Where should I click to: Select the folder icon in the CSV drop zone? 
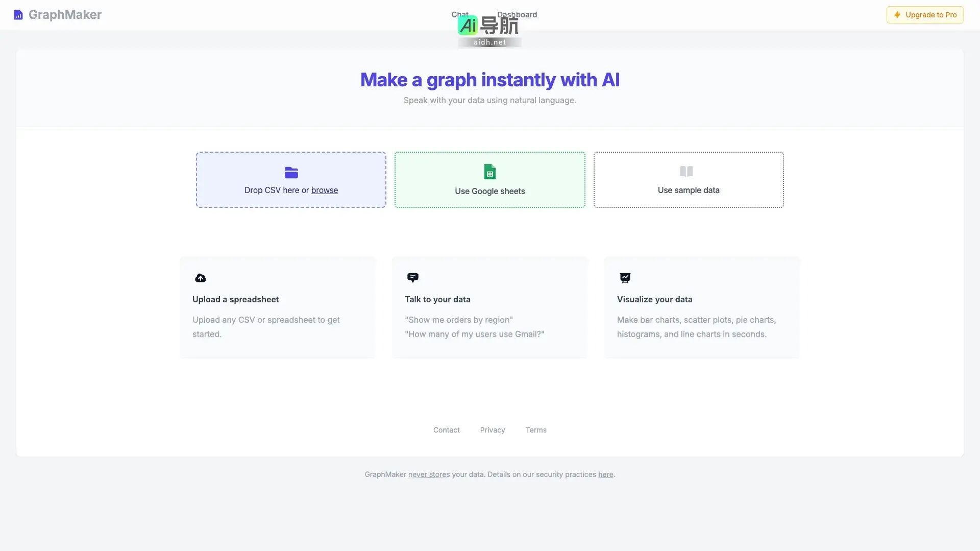point(290,173)
